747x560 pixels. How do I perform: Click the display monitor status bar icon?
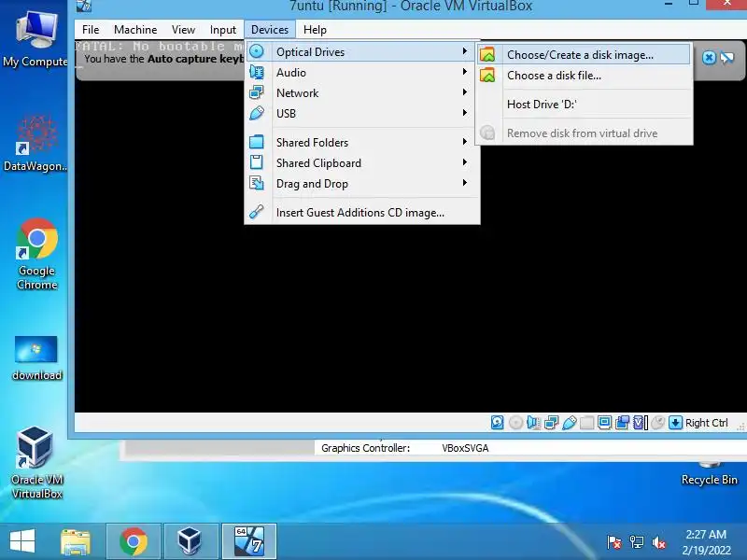tap(604, 423)
